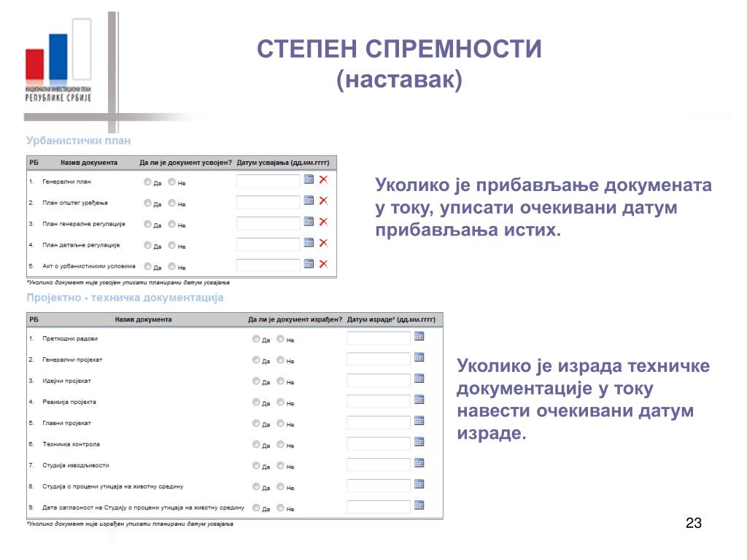Screen dimensions: 747x560
Task: Click column header Да ли је документ израђен?
Action: [295, 319]
